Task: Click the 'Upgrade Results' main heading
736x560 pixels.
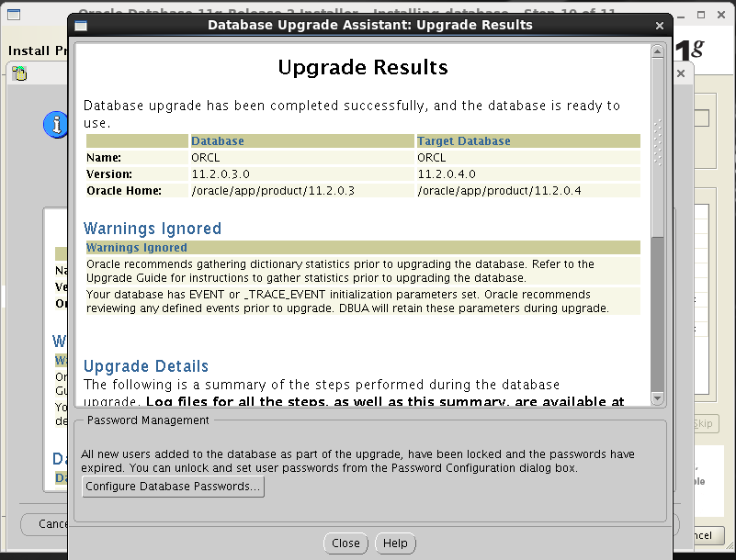Action: point(363,67)
